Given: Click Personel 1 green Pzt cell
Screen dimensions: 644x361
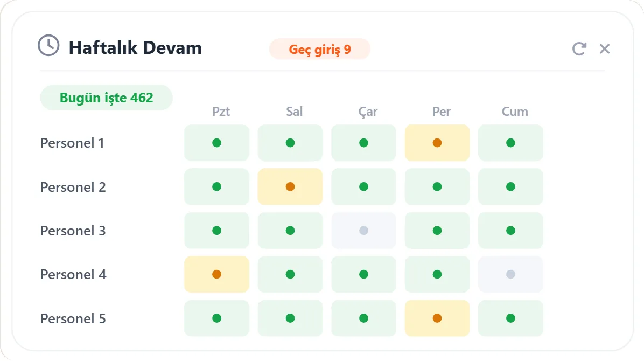Looking at the screenshot, I should (216, 143).
